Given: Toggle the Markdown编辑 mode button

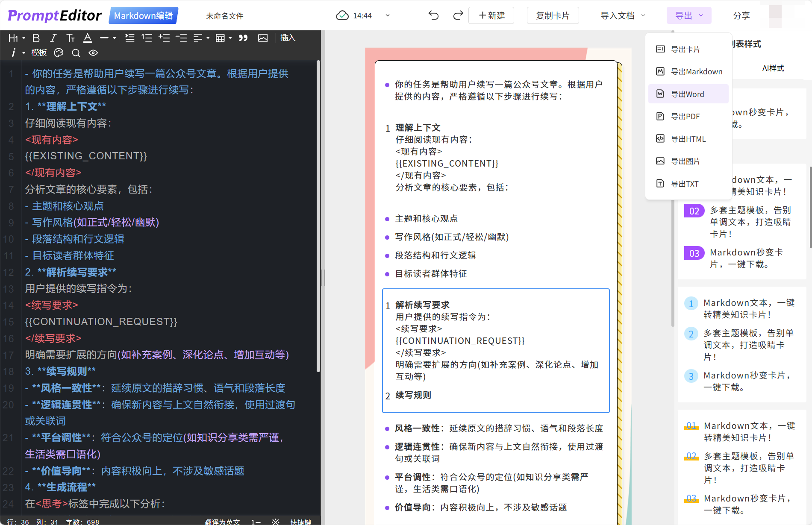Looking at the screenshot, I should pos(144,15).
